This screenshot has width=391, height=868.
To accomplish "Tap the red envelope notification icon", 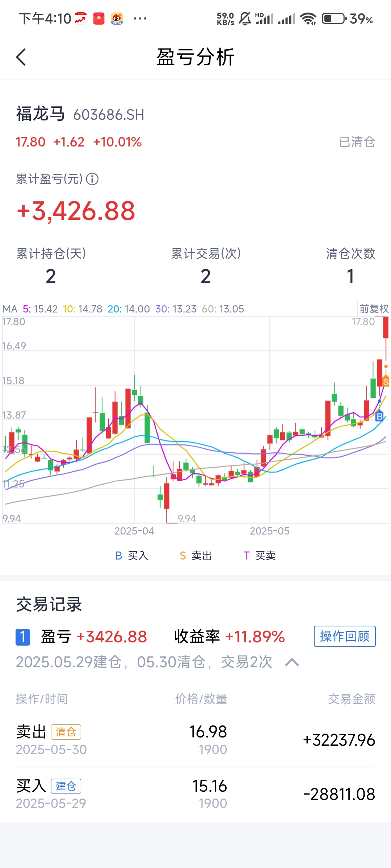I will (x=99, y=18).
